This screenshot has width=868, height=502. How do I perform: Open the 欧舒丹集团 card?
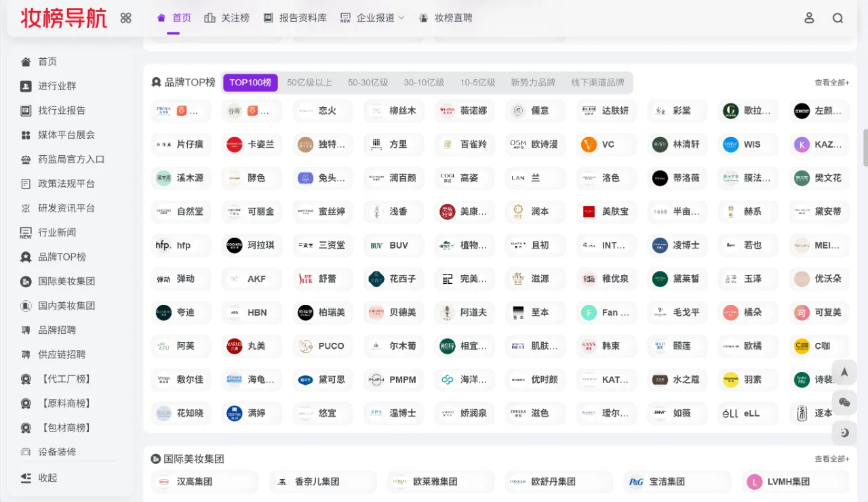click(x=559, y=482)
